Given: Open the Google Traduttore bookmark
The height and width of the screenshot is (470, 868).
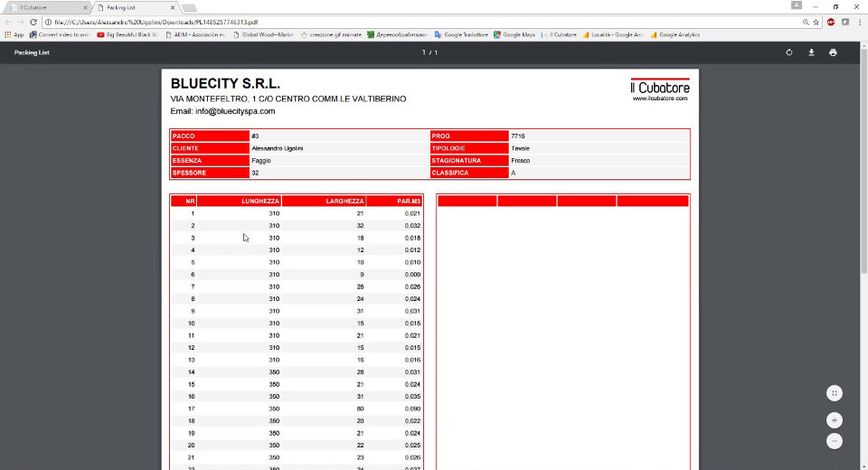Looking at the screenshot, I should pos(462,34).
